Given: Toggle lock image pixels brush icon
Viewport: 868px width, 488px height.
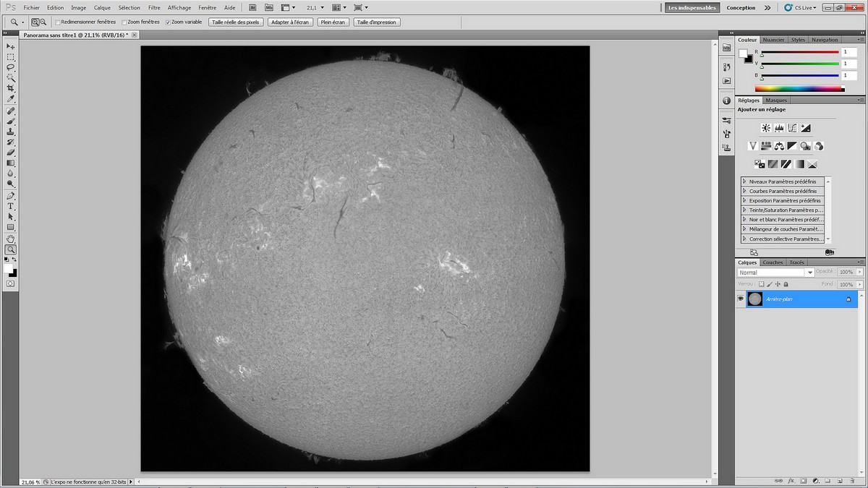Looking at the screenshot, I should [x=770, y=284].
